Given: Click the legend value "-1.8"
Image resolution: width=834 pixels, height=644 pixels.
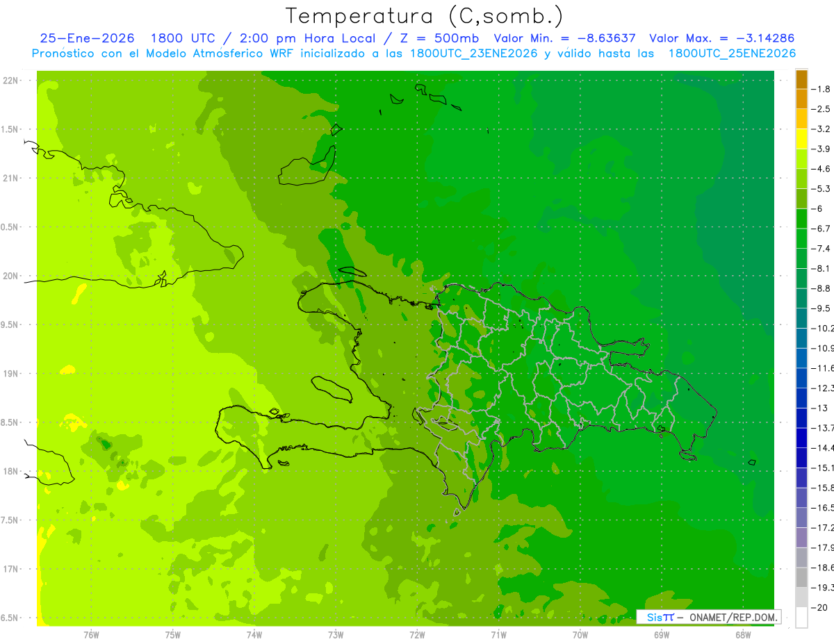Looking at the screenshot, I should [x=822, y=89].
